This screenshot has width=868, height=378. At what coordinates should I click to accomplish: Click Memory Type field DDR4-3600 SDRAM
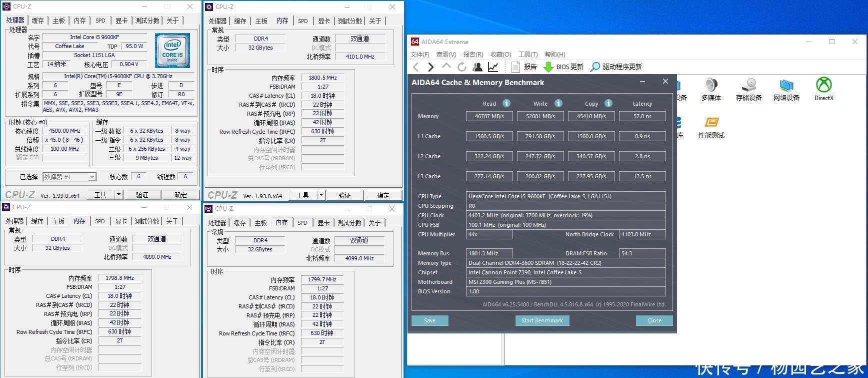point(565,263)
